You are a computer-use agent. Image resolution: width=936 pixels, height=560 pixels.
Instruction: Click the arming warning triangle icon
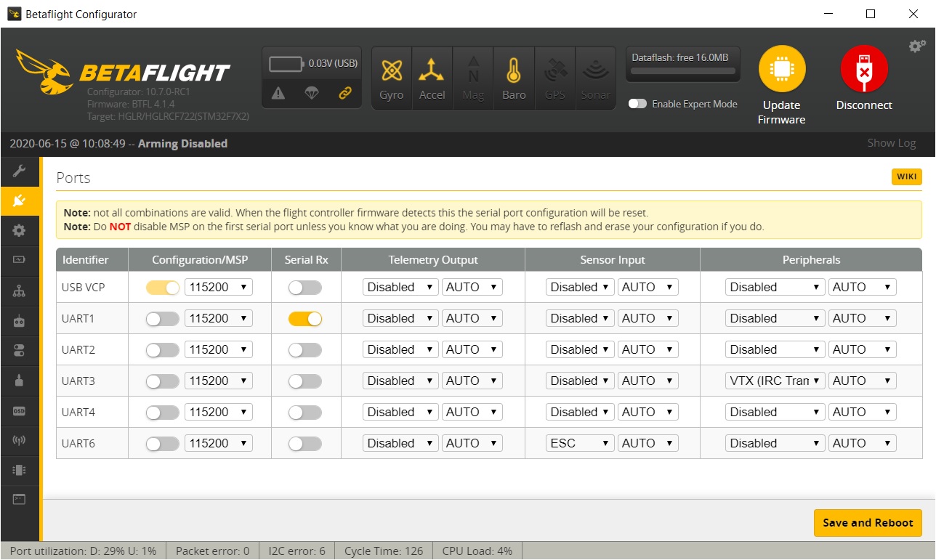coord(278,93)
